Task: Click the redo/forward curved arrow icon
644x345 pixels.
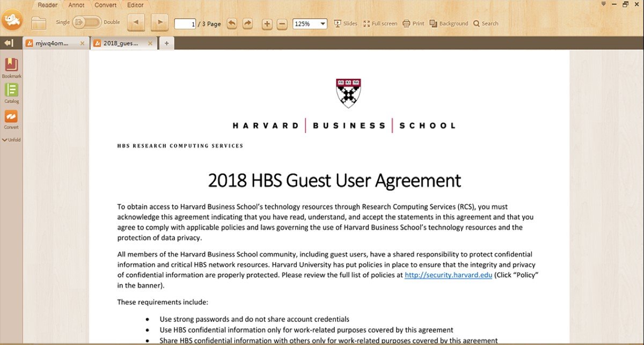Action: [247, 24]
